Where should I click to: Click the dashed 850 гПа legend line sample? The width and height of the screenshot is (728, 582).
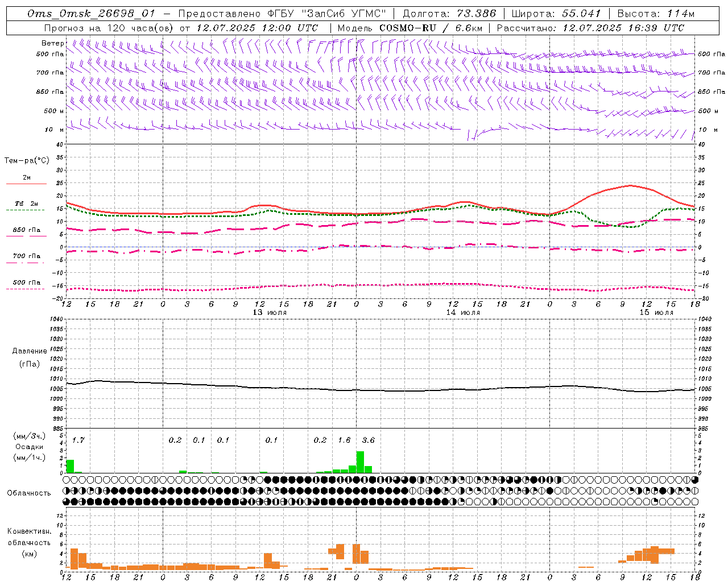[x=26, y=236]
